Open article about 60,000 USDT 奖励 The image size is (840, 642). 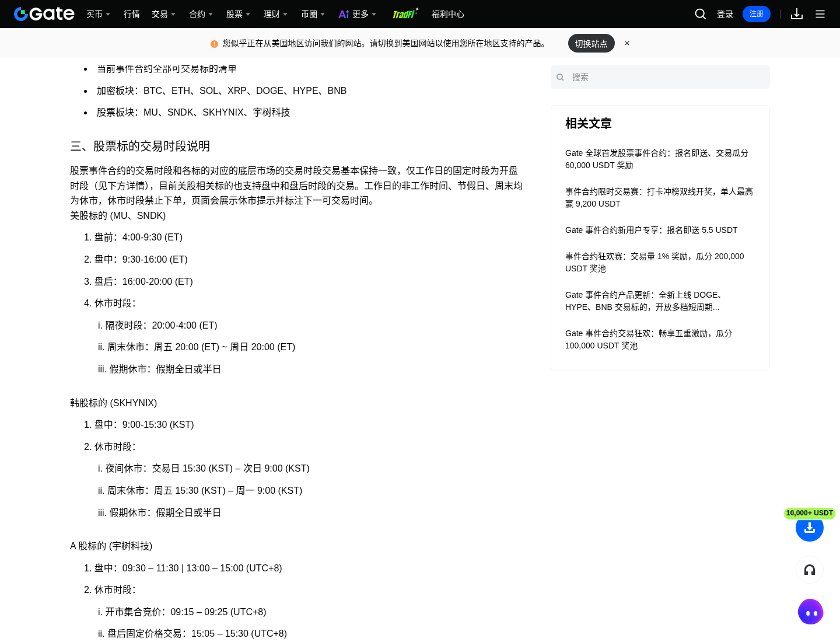(x=660, y=159)
